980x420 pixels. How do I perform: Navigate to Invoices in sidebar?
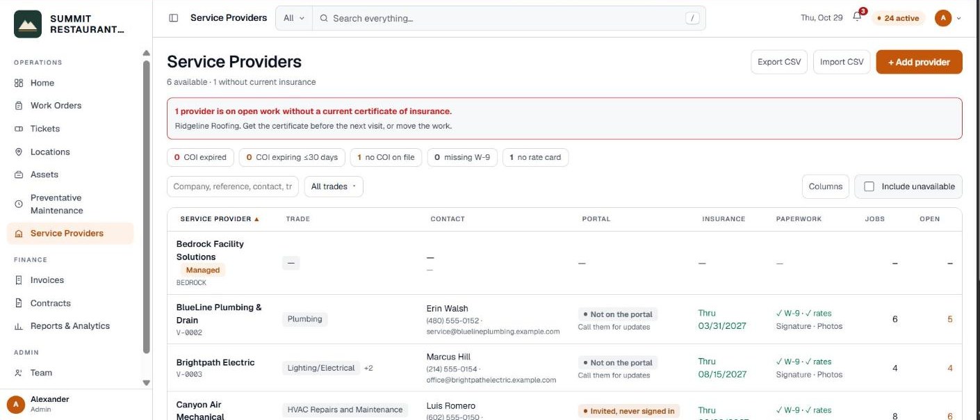click(x=47, y=280)
